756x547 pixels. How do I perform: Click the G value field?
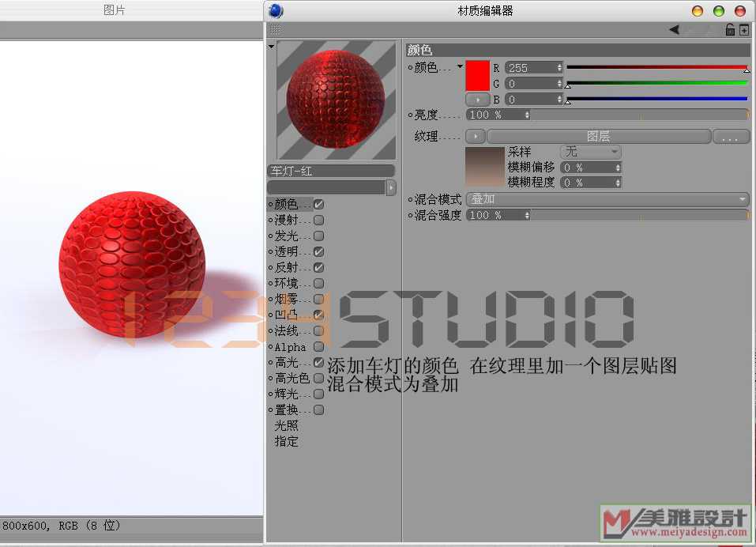pos(530,84)
